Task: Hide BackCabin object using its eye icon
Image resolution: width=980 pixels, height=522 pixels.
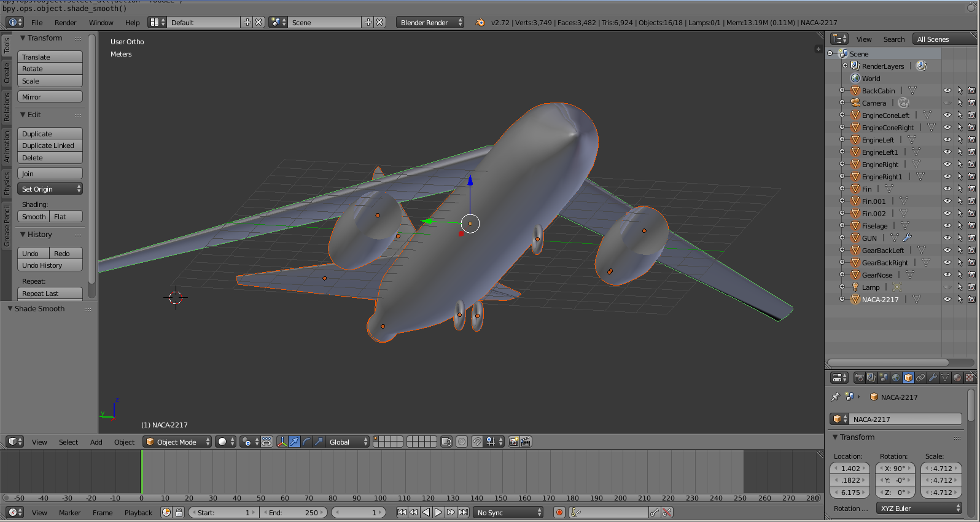Action: pyautogui.click(x=947, y=90)
